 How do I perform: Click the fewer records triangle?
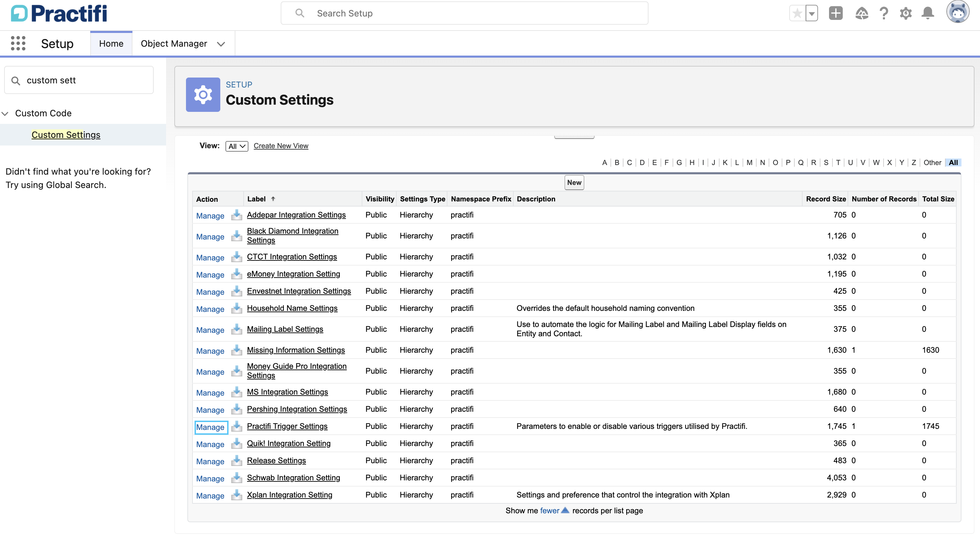point(565,510)
